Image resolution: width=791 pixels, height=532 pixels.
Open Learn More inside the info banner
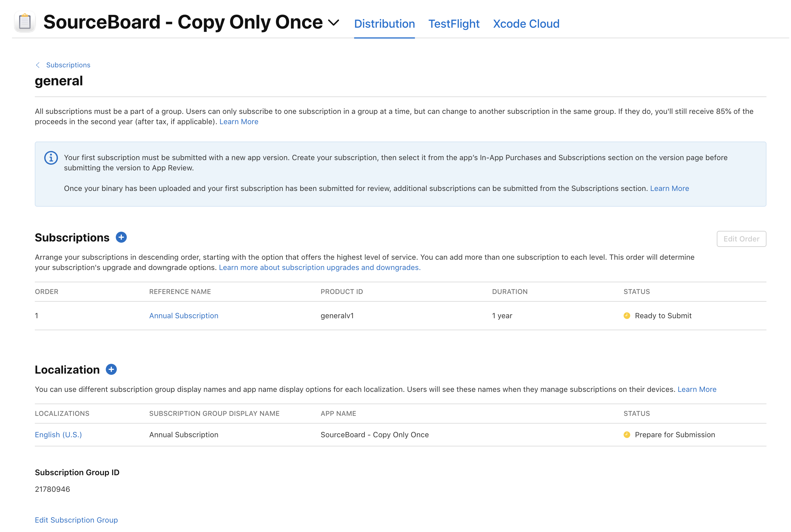(669, 188)
